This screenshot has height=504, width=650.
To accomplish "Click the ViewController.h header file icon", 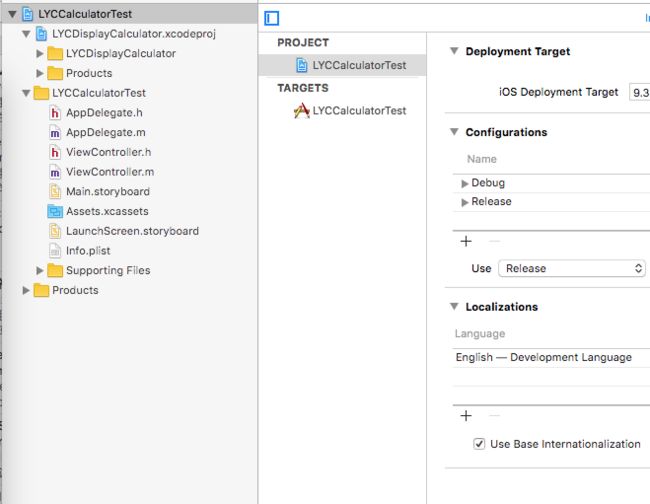I will (x=55, y=153).
